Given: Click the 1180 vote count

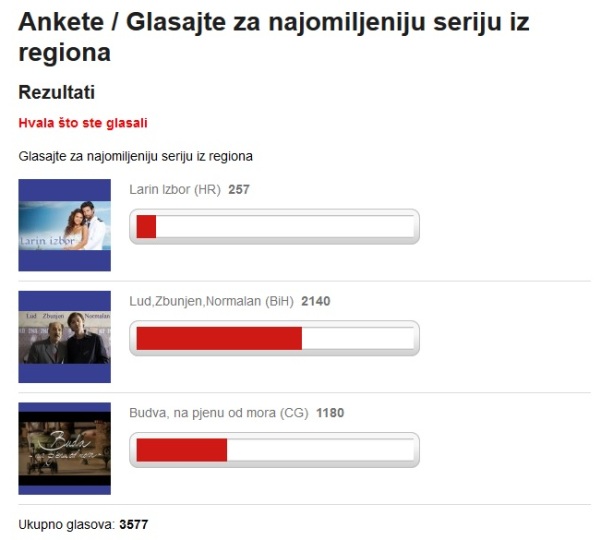Looking at the screenshot, I should 330,413.
